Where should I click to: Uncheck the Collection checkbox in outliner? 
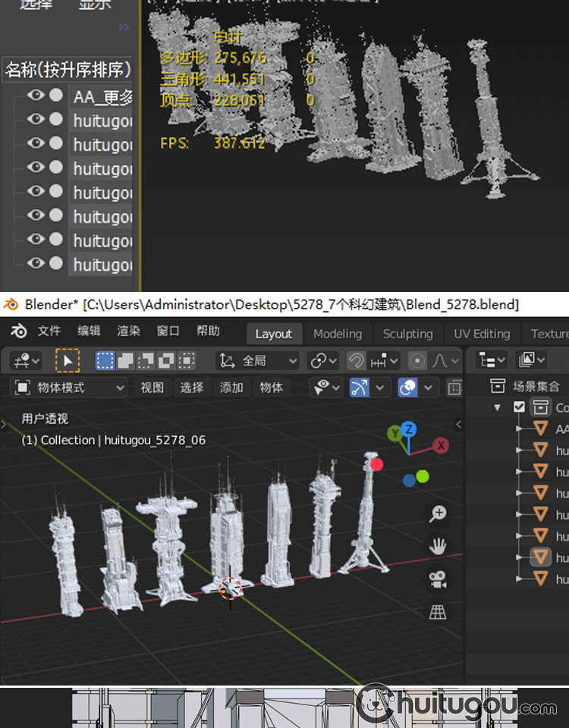tap(519, 407)
